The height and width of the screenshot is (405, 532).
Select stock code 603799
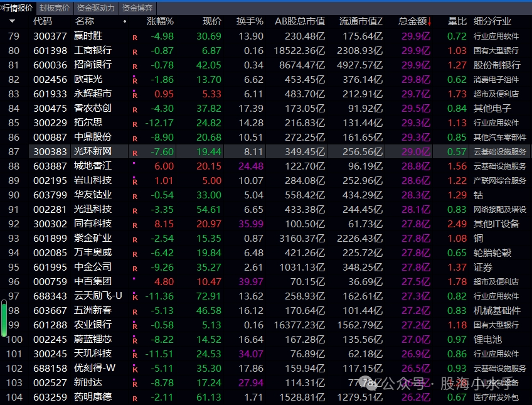[50, 195]
